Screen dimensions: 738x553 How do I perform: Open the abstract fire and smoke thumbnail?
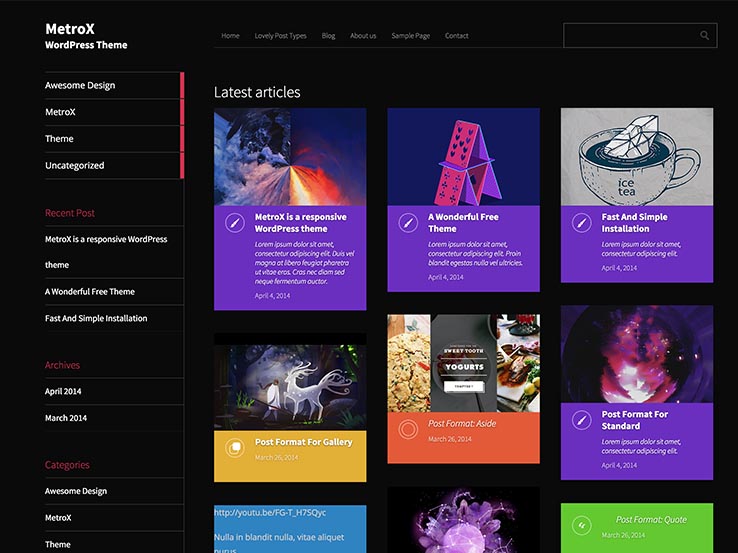[x=290, y=157]
